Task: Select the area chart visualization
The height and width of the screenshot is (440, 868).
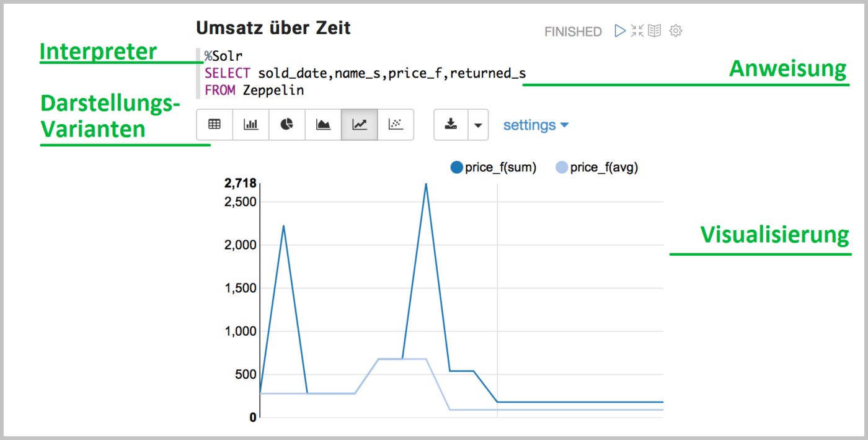Action: tap(323, 125)
